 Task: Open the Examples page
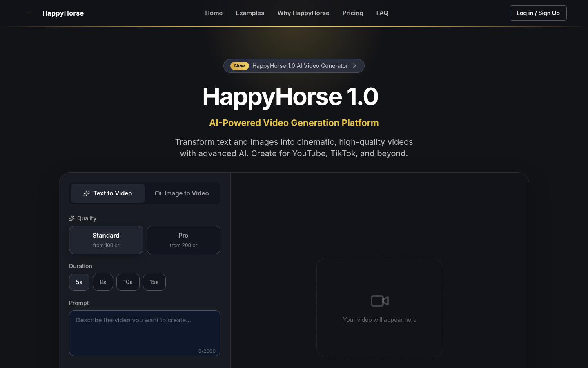pyautogui.click(x=250, y=13)
